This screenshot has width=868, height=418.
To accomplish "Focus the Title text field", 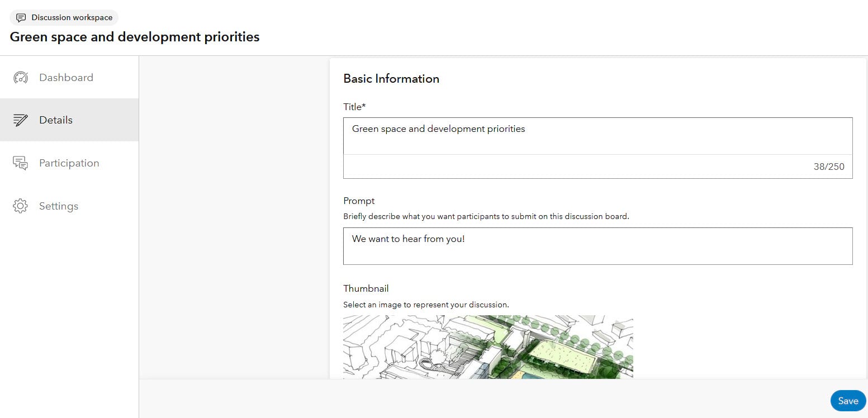I will (x=597, y=136).
